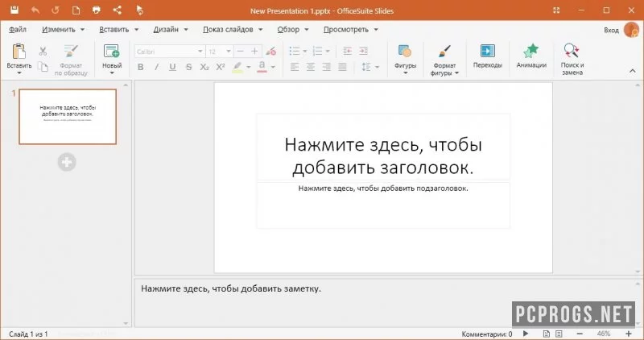
Task: Open the Анимации panel
Action: coord(531,56)
